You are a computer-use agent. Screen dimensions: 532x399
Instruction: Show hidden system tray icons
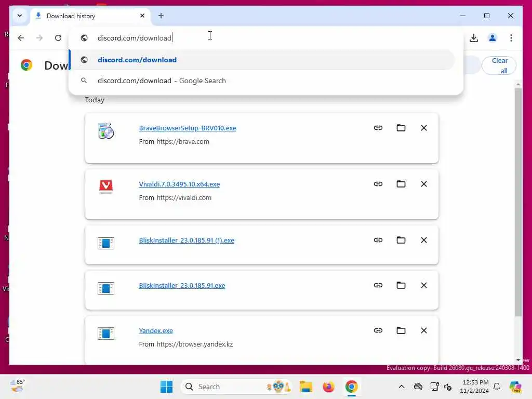coord(402,387)
